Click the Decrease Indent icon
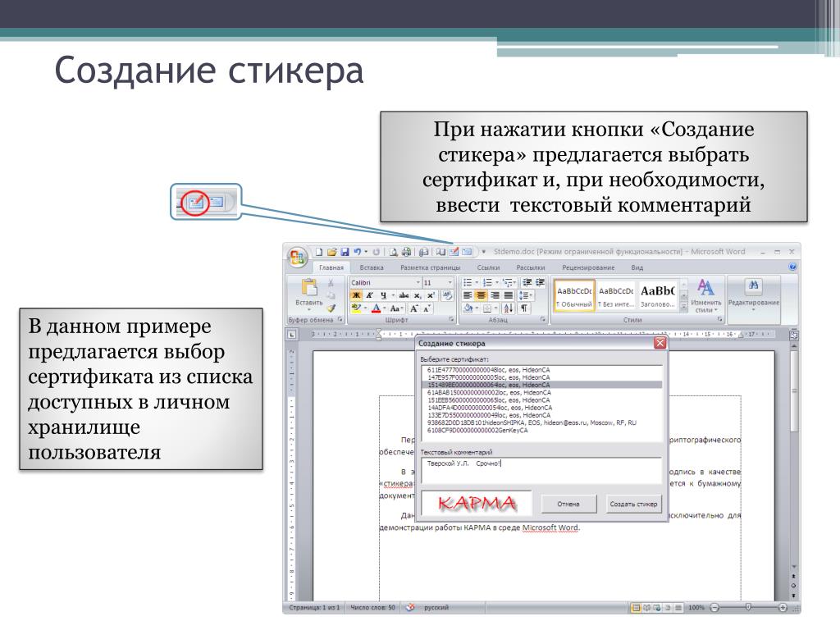This screenshot has height=630, width=840. (x=527, y=282)
